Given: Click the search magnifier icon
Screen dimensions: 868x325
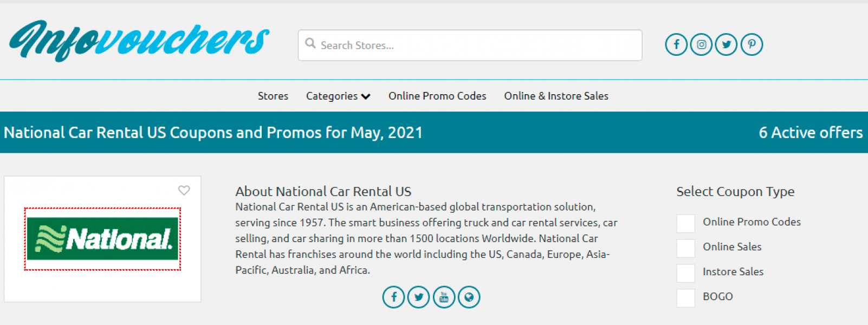Looking at the screenshot, I should pyautogui.click(x=310, y=43).
